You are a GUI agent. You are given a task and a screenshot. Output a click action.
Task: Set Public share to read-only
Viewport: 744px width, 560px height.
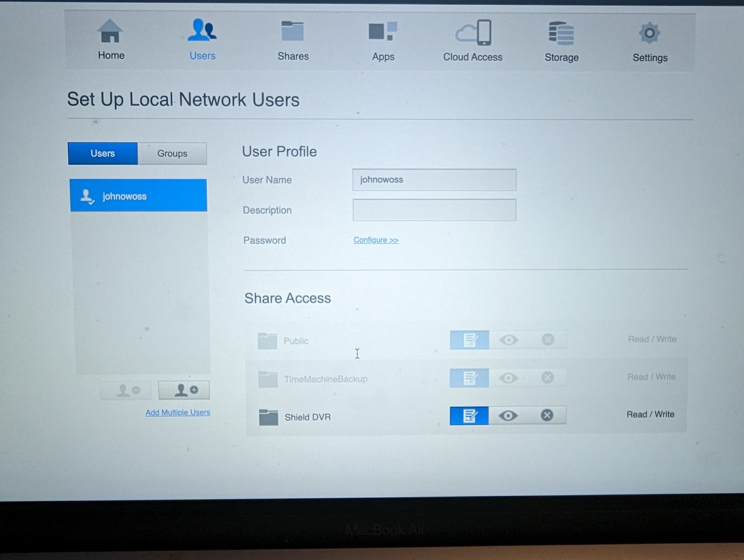508,340
